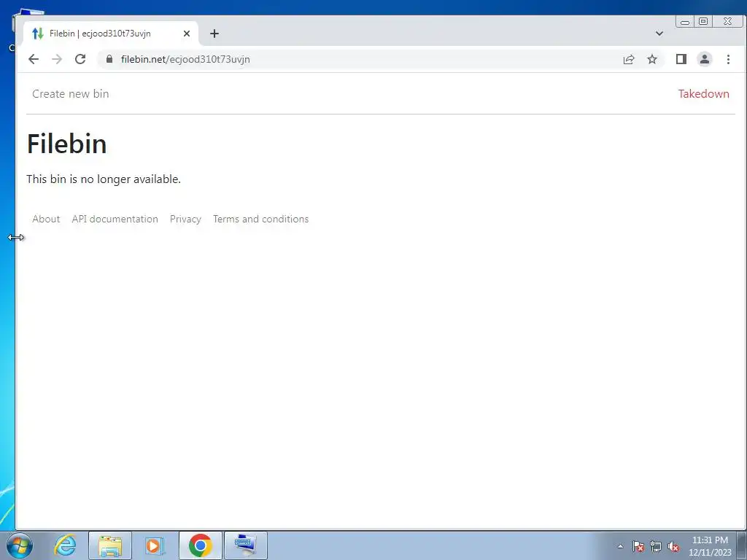This screenshot has height=560, width=747.
Task: Open the network status tray icon
Action: pos(656,546)
